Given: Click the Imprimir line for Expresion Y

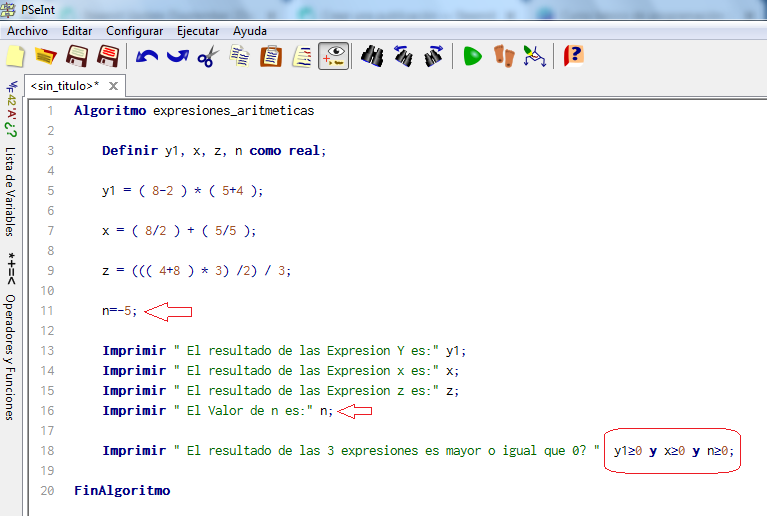Looking at the screenshot, I should (x=284, y=351).
